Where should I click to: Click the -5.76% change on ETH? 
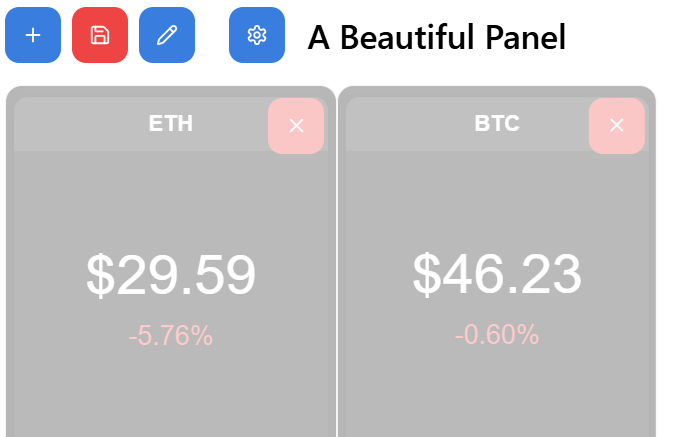(171, 336)
